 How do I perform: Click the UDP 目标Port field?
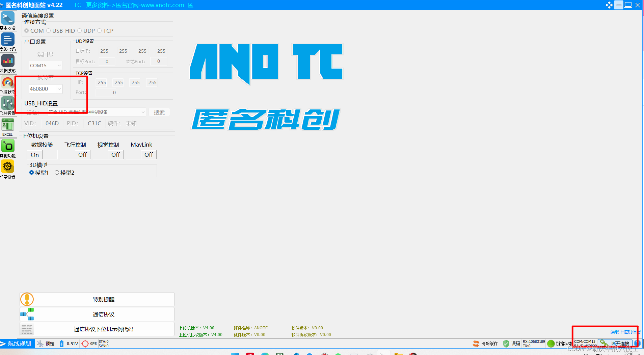click(107, 61)
